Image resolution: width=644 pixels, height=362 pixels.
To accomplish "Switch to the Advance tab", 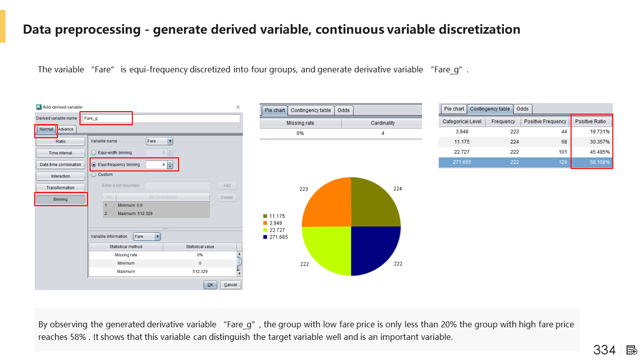I will [x=66, y=129].
